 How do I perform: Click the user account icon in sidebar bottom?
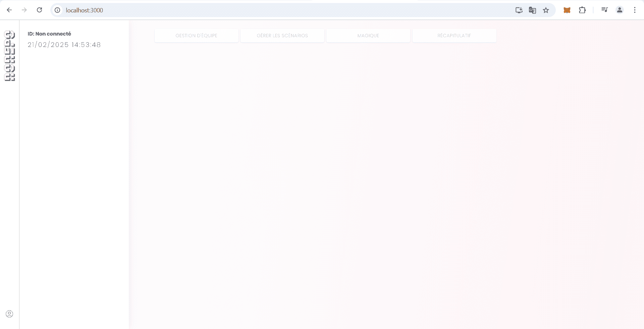[9, 314]
